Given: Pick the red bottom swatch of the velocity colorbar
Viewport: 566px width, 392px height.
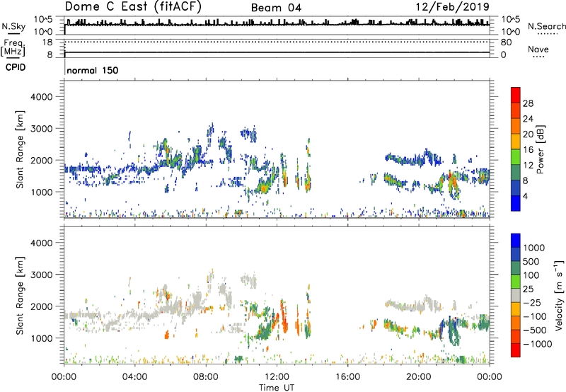Looking at the screenshot, I should coord(516,350).
